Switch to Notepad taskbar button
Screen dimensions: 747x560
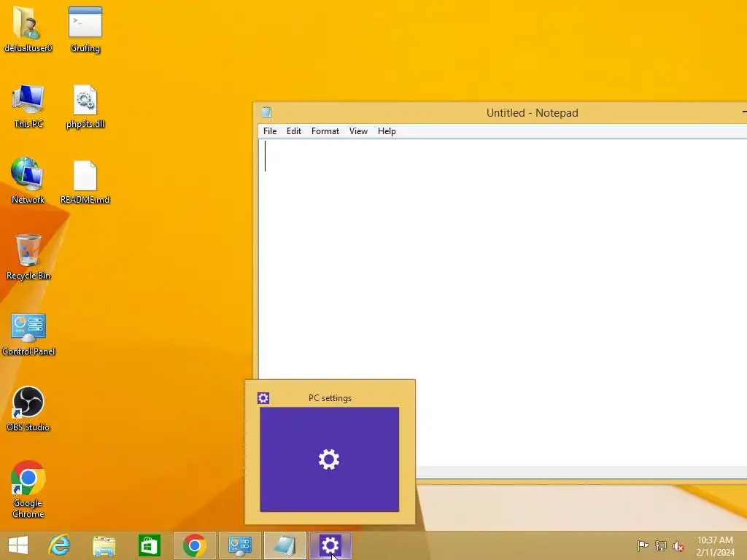click(x=285, y=545)
